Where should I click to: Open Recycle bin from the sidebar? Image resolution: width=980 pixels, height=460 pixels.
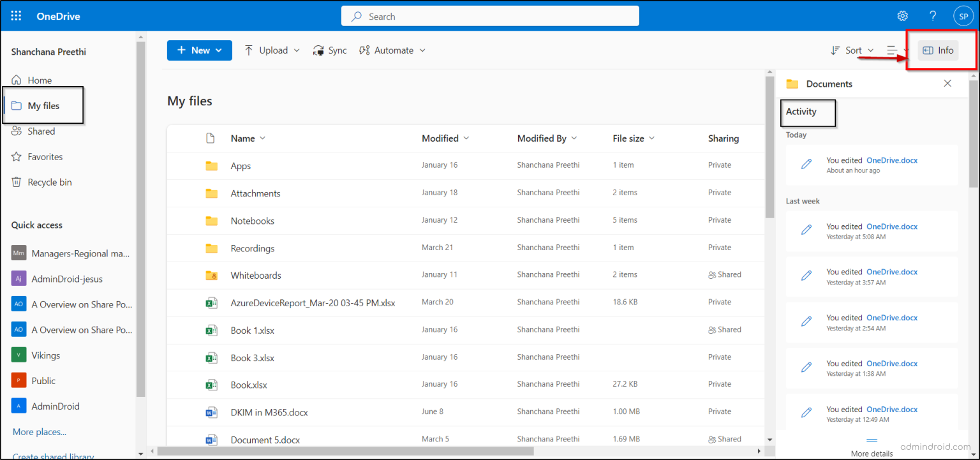click(48, 182)
